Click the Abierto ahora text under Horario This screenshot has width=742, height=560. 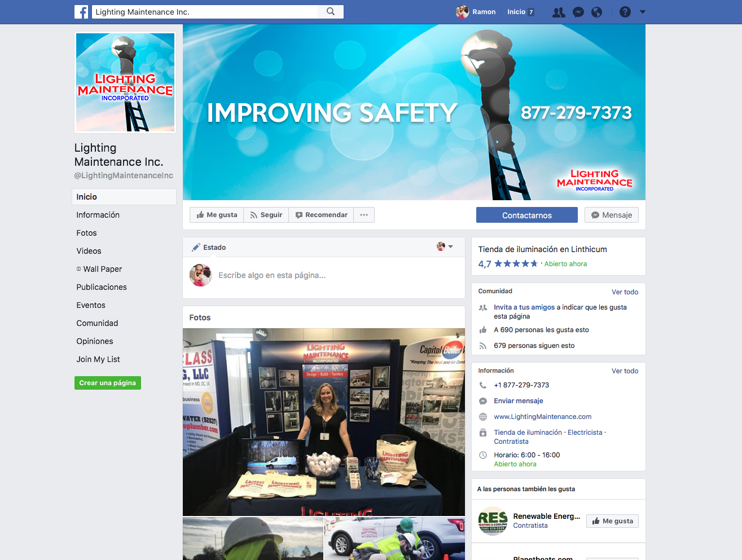[x=515, y=464]
